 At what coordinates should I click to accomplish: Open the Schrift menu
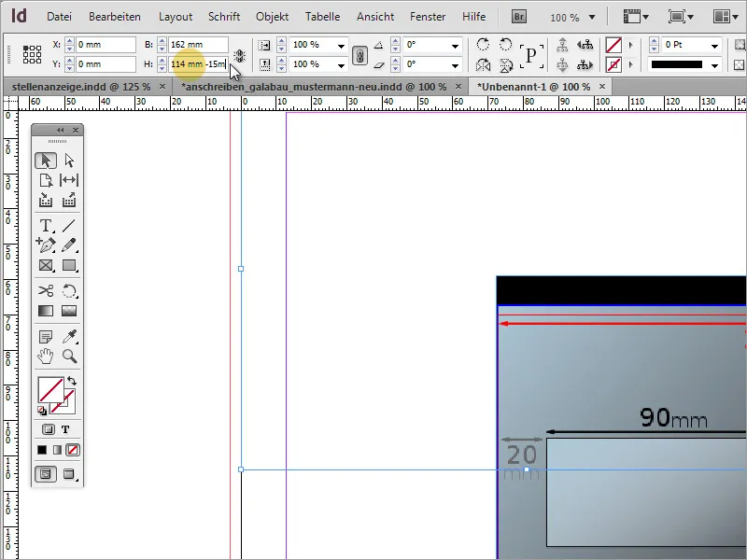(224, 17)
